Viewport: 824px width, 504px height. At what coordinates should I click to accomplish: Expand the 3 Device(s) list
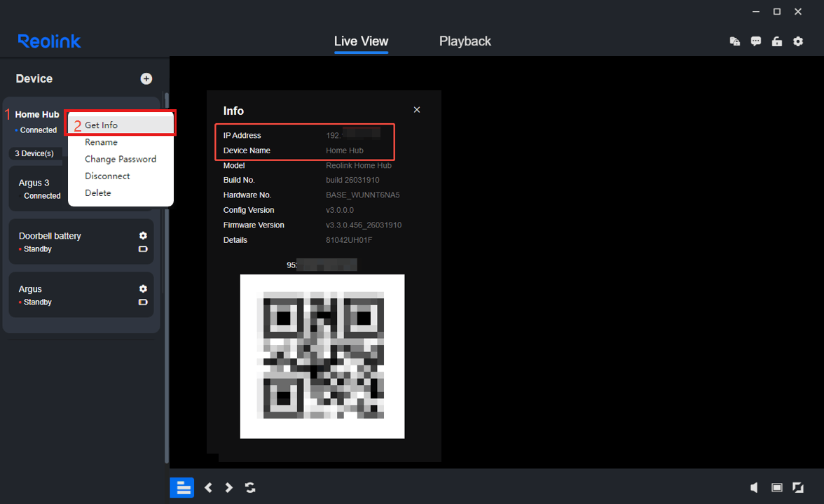click(x=34, y=153)
